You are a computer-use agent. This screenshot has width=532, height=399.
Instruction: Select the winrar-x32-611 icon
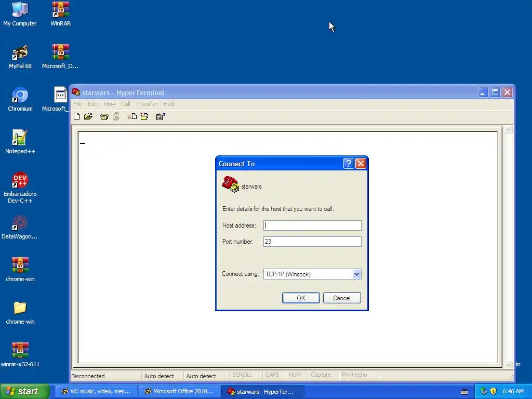pyautogui.click(x=20, y=355)
